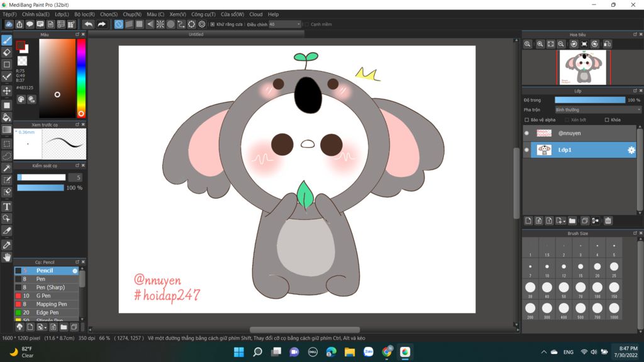The image size is (644, 362).
Task: Open Pencil brush settings gear
Action: tap(75, 271)
